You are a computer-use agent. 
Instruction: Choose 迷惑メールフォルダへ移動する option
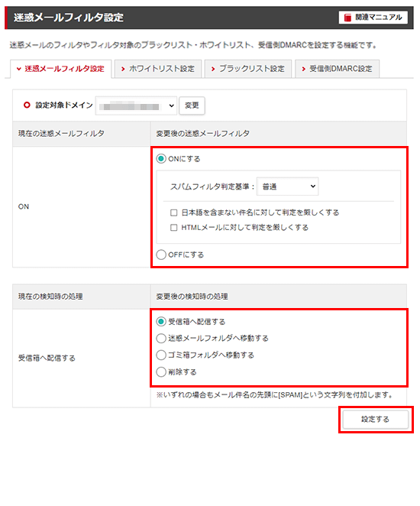click(x=161, y=338)
